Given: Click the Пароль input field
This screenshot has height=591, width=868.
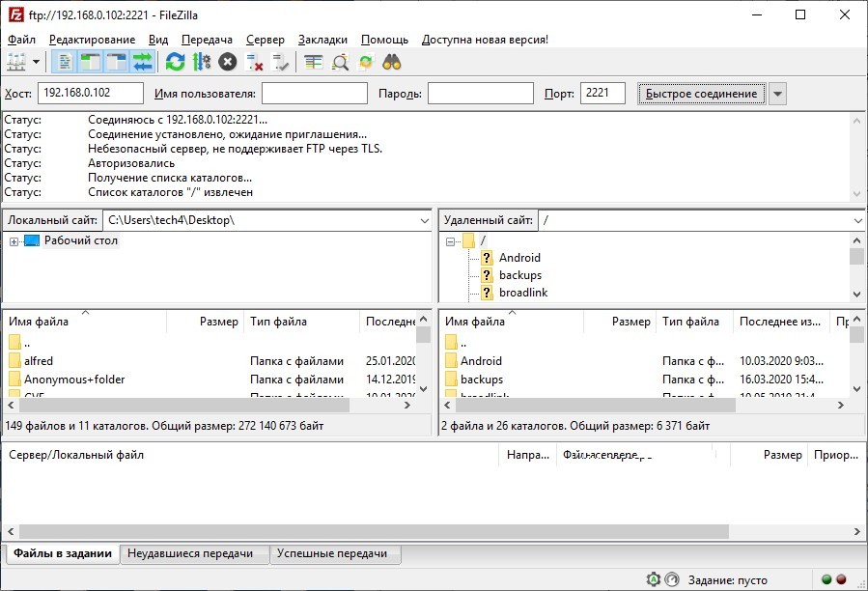Looking at the screenshot, I should (481, 93).
